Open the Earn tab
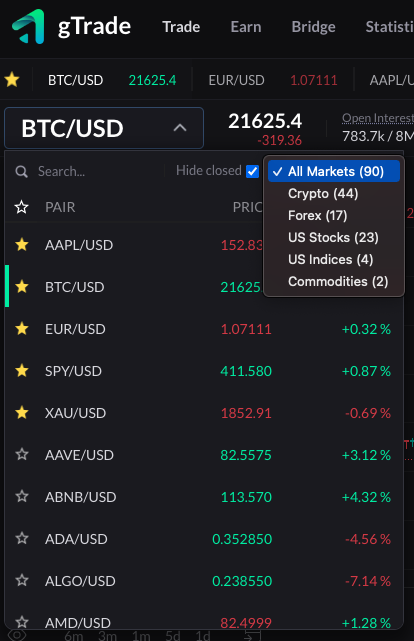 tap(246, 27)
